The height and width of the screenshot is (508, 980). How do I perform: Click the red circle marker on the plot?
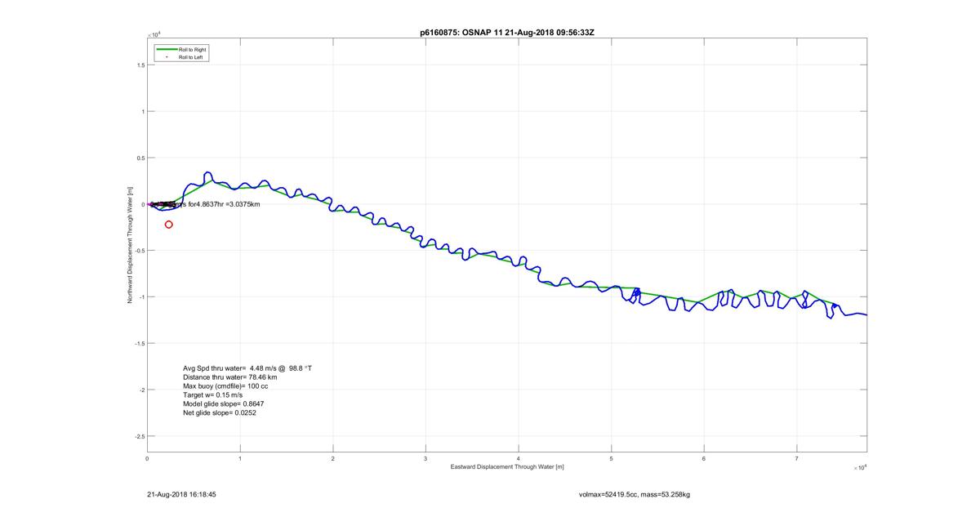pyautogui.click(x=169, y=224)
